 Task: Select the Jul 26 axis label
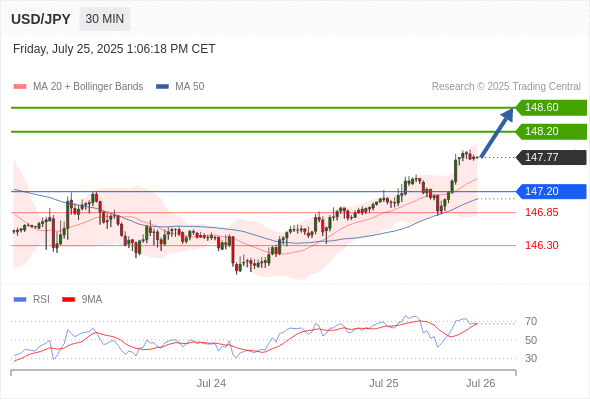[481, 383]
